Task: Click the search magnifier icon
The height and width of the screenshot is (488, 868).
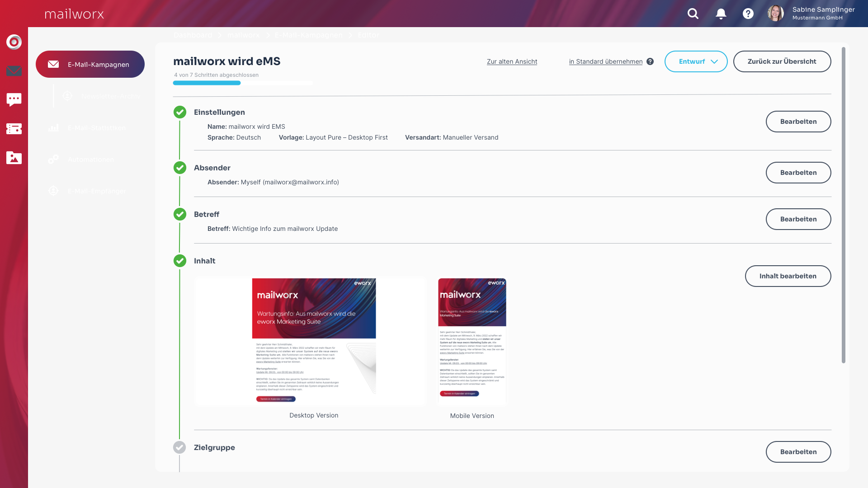Action: [x=693, y=14]
